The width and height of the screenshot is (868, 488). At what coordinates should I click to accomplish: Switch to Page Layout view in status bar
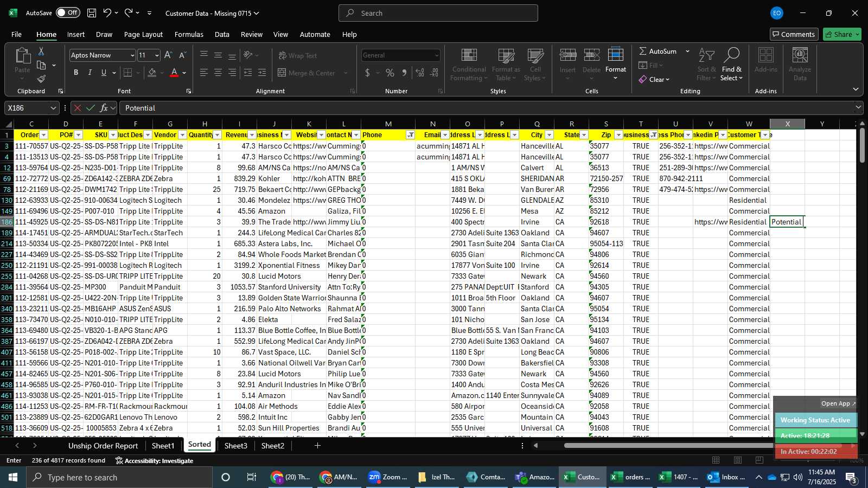(x=738, y=460)
